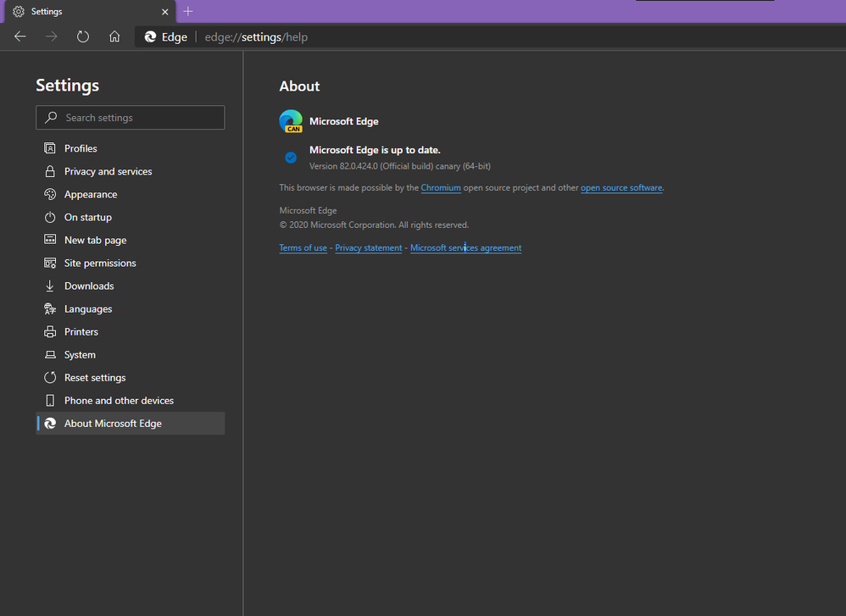
Task: Click the Edge Canary logo
Action: (x=291, y=121)
